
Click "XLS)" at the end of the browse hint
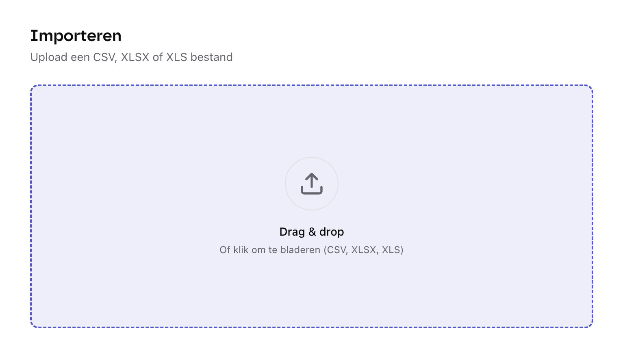point(393,250)
